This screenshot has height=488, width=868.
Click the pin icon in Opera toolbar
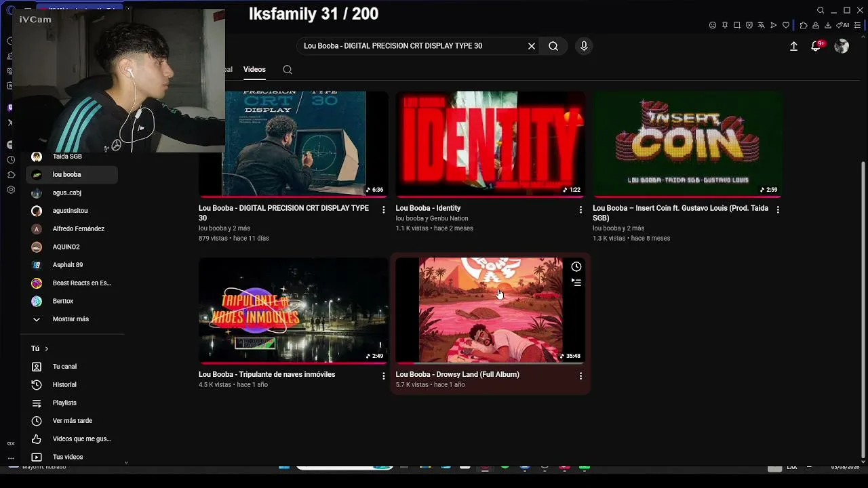[725, 25]
